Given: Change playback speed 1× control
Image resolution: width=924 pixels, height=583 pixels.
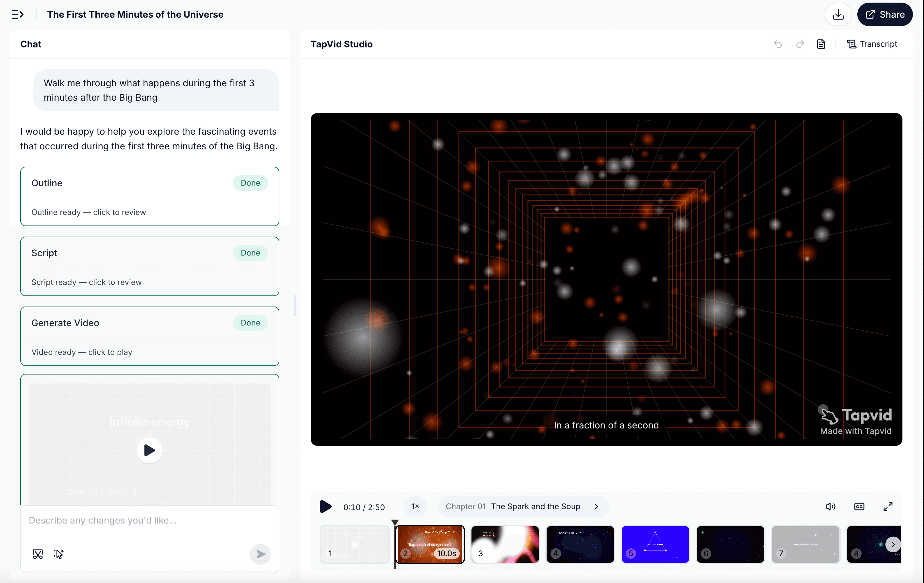Looking at the screenshot, I should pos(415,507).
